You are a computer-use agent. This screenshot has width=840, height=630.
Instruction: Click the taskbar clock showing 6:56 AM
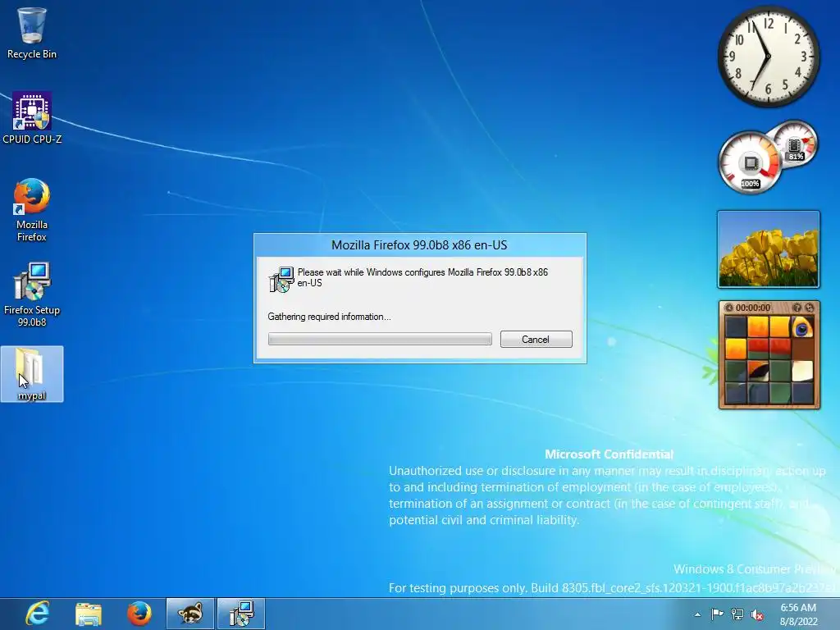[x=798, y=614]
